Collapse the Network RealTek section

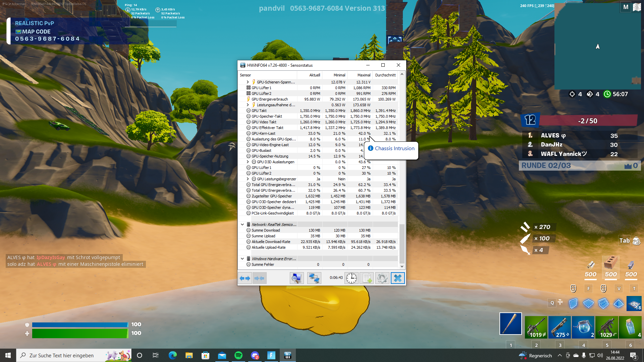point(242,225)
